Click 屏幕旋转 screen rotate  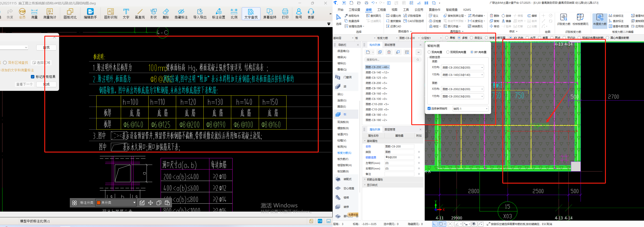(x=270, y=14)
